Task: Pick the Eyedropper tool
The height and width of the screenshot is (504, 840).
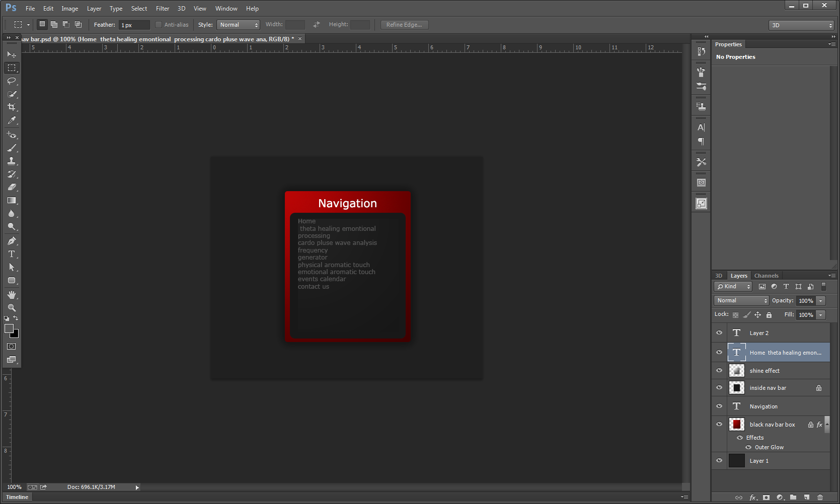Action: click(12, 120)
